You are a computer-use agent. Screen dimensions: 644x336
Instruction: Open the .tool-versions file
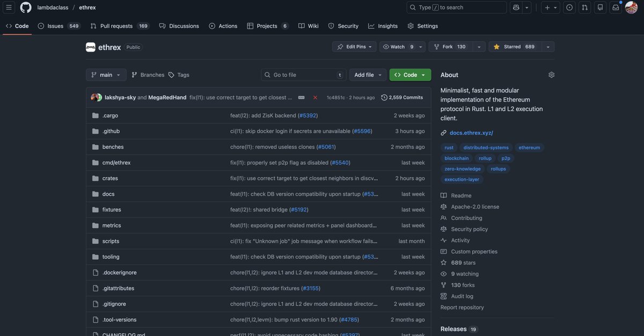pos(119,319)
